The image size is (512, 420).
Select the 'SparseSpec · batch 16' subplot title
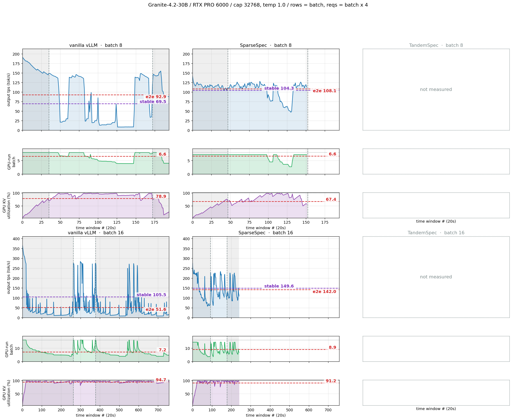266,233
